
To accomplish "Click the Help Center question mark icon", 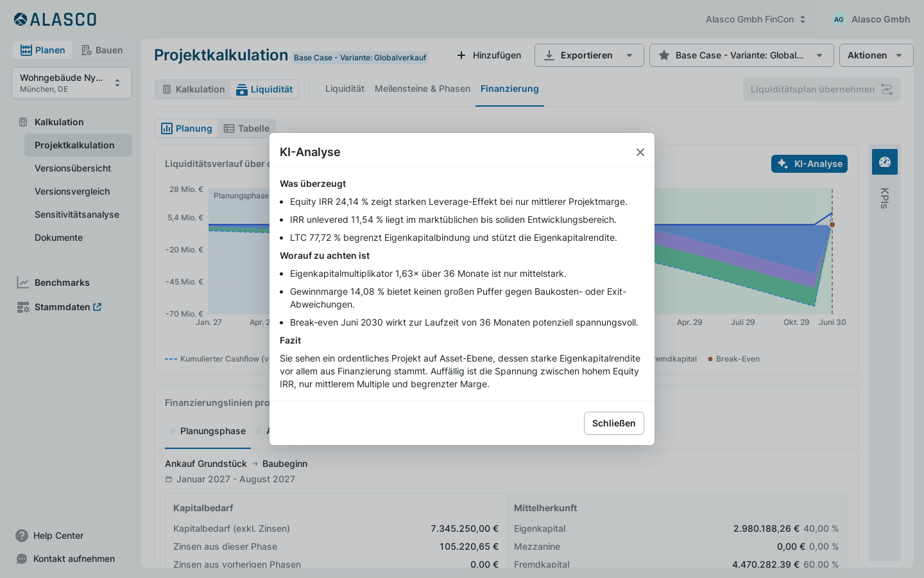I will coord(22,536).
